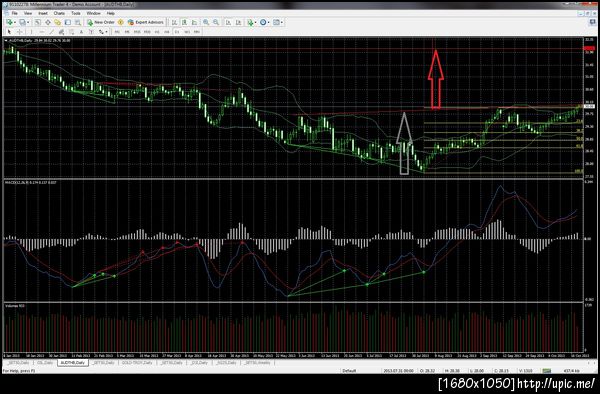
Task: Open the Periods clock icon
Action: [263, 22]
